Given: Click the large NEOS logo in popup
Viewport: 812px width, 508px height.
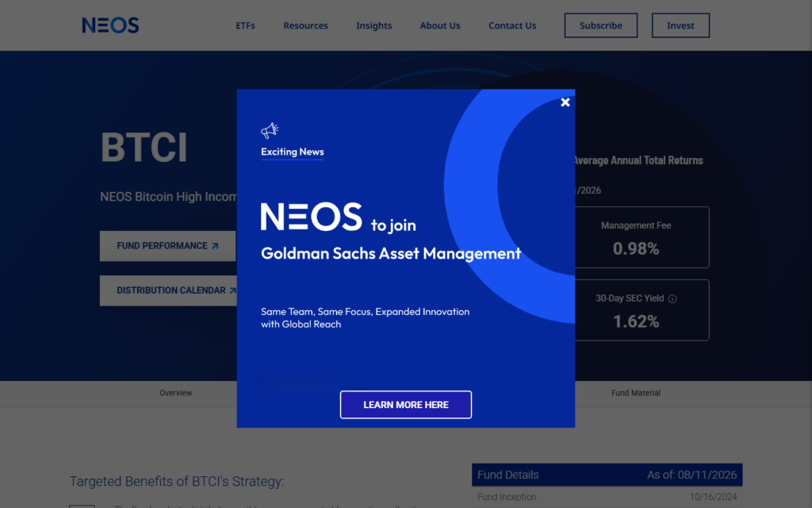Looking at the screenshot, I should 311,217.
